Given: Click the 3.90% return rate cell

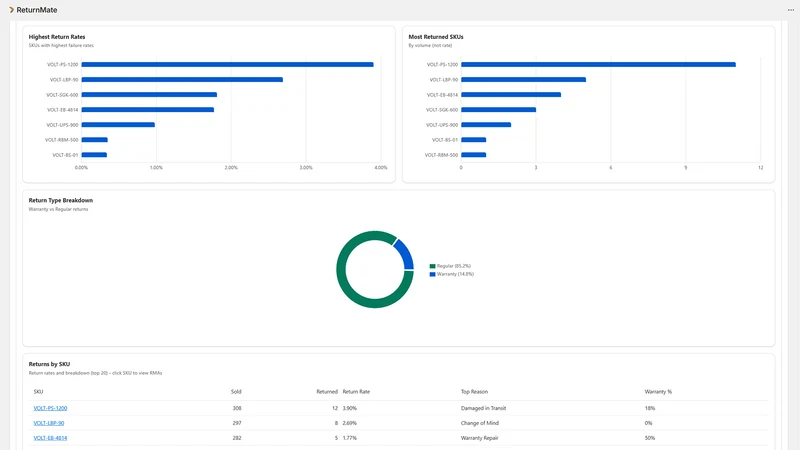Looking at the screenshot, I should (349, 408).
